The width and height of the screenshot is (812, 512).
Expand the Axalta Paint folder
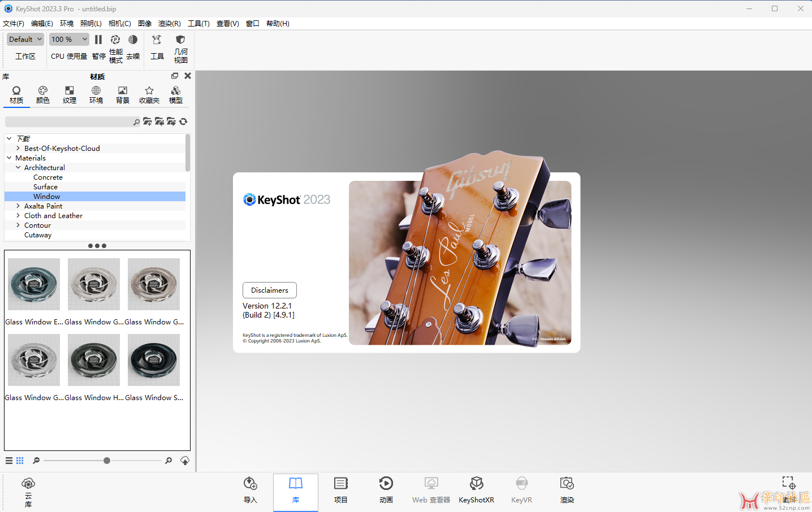tap(18, 206)
